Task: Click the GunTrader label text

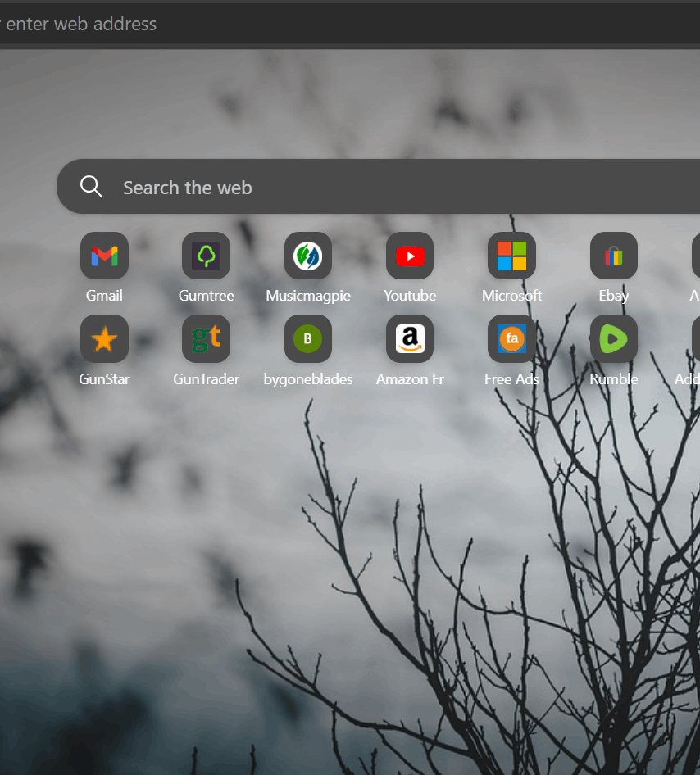Action: (x=206, y=379)
